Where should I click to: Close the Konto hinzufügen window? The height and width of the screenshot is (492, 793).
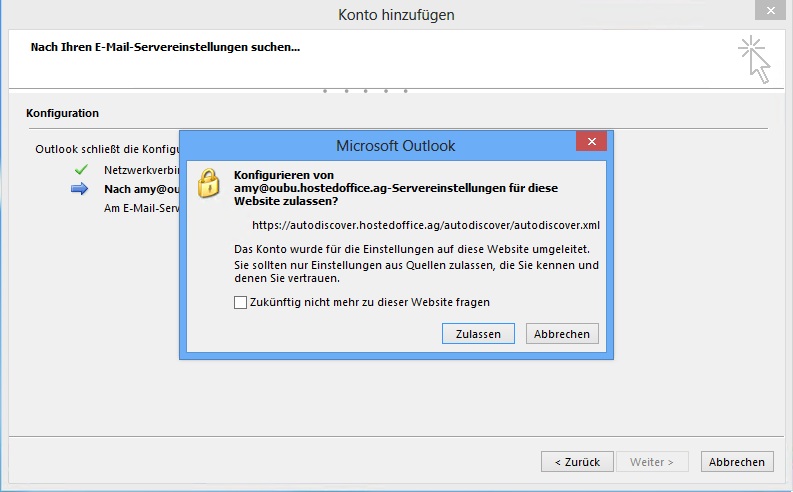pyautogui.click(x=770, y=10)
